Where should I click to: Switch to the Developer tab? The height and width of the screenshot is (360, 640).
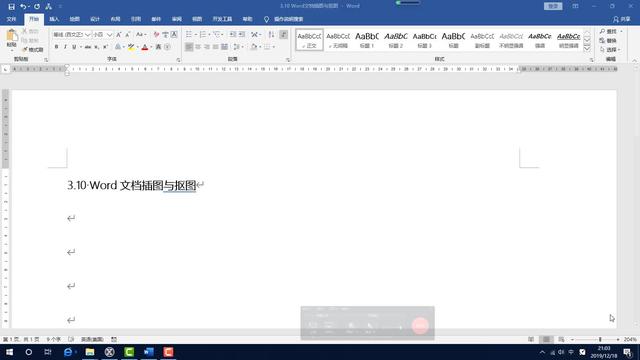222,19
